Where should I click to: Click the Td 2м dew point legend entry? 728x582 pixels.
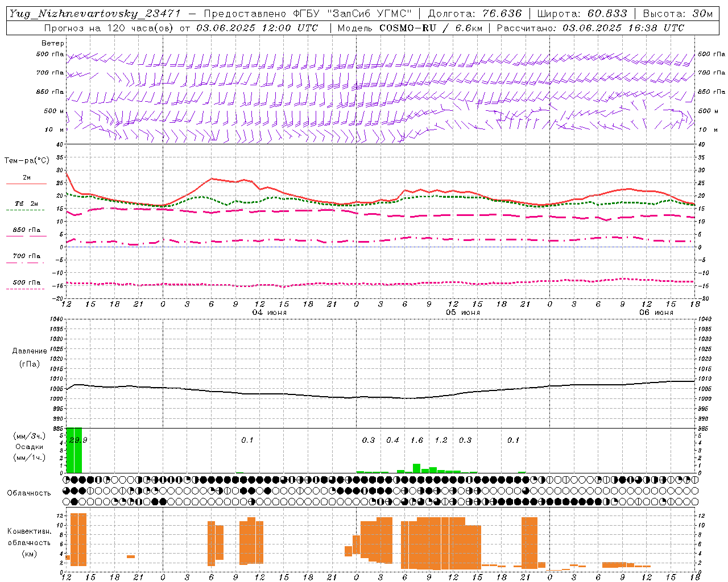(x=27, y=203)
